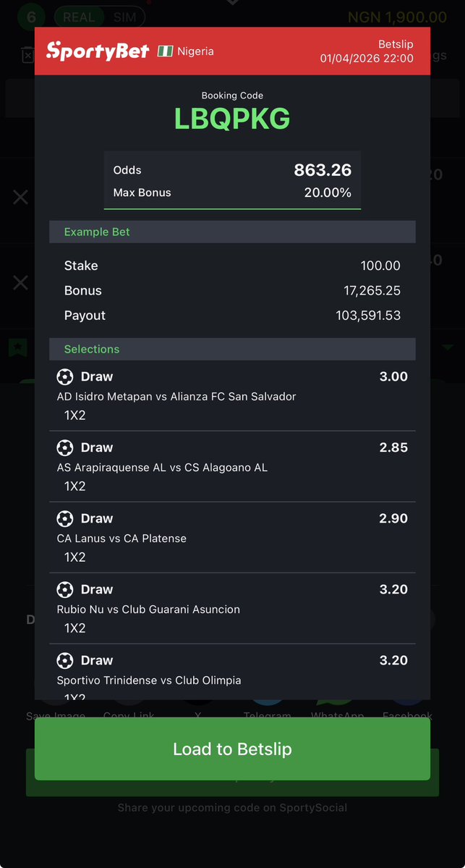Click the Payout value 103,591.53
The width and height of the screenshot is (465, 868).
click(368, 316)
